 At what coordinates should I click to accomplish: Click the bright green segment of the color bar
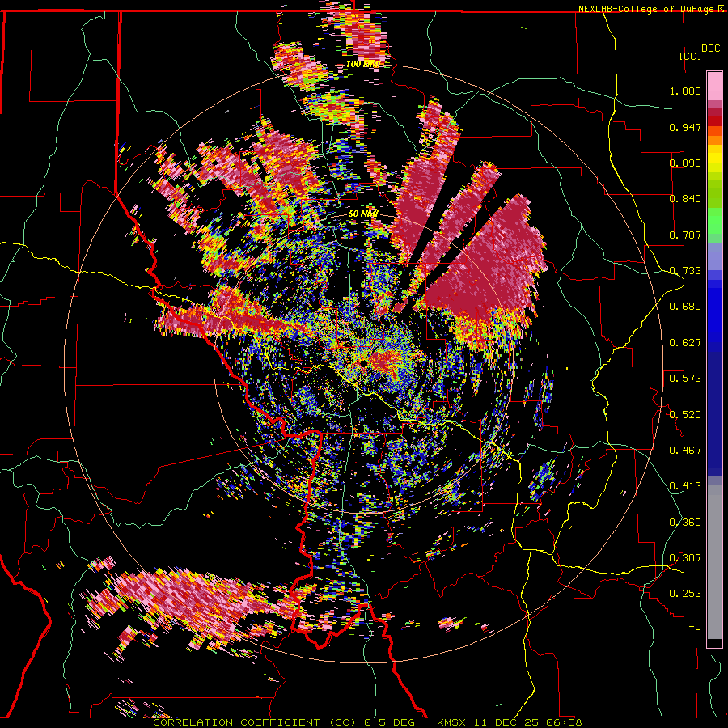tap(714, 221)
